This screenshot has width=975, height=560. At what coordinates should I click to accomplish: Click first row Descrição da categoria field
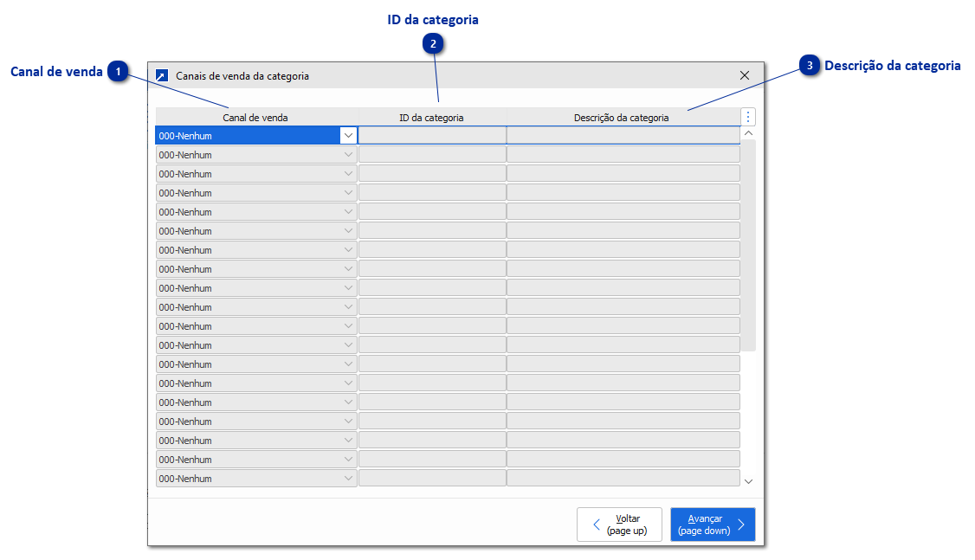click(622, 135)
